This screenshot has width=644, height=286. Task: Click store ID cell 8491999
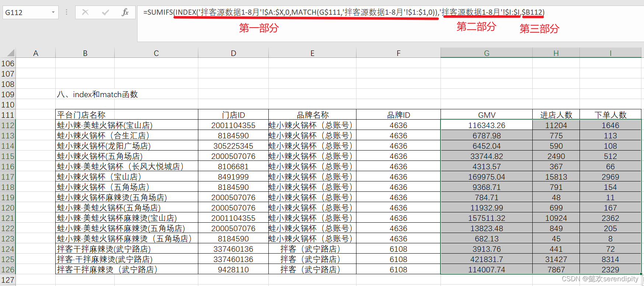point(233,177)
